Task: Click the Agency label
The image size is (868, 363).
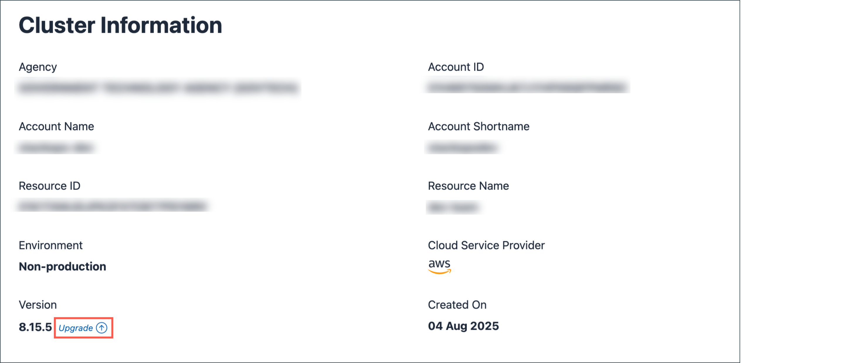Action: click(x=38, y=66)
